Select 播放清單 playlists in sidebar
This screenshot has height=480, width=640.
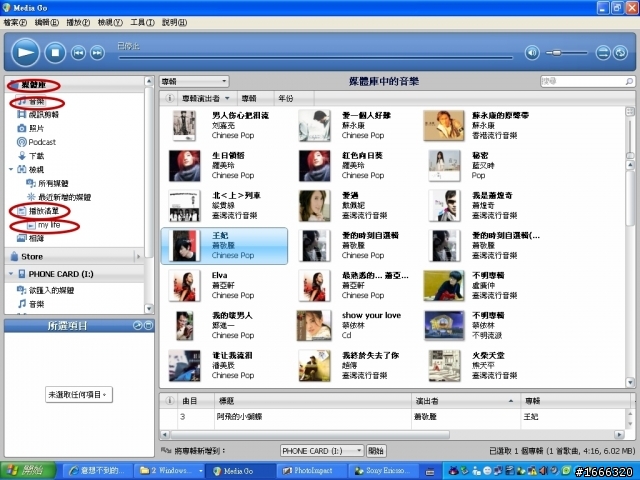point(38,211)
